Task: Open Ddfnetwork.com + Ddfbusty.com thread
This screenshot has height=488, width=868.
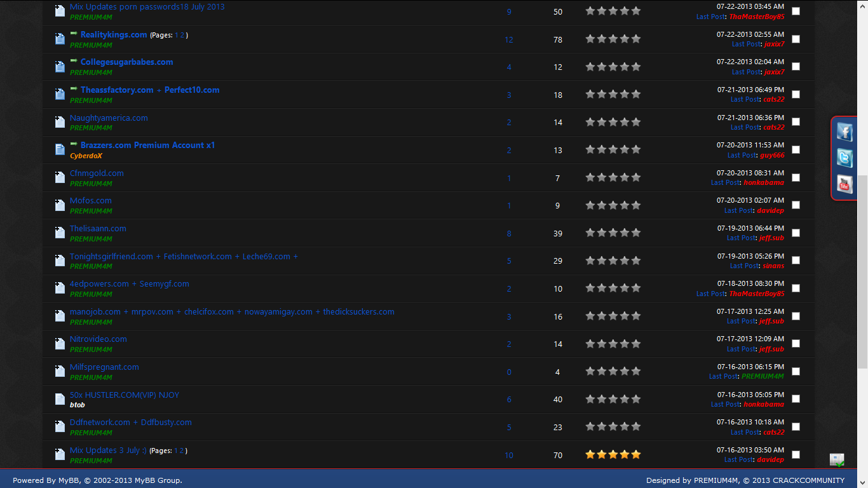Action: click(131, 422)
